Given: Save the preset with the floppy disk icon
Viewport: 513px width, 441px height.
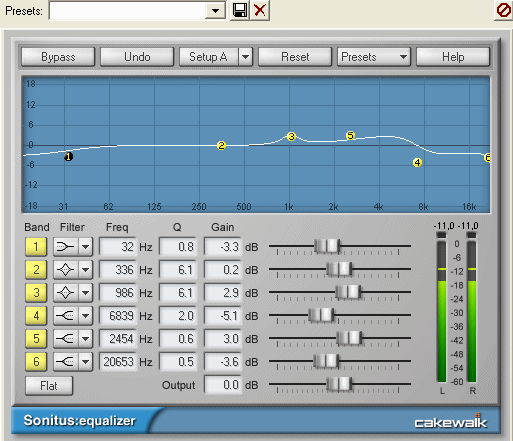Looking at the screenshot, I should tap(240, 10).
